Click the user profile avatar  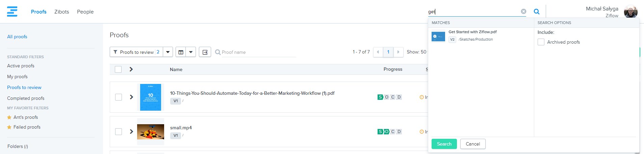point(630,12)
